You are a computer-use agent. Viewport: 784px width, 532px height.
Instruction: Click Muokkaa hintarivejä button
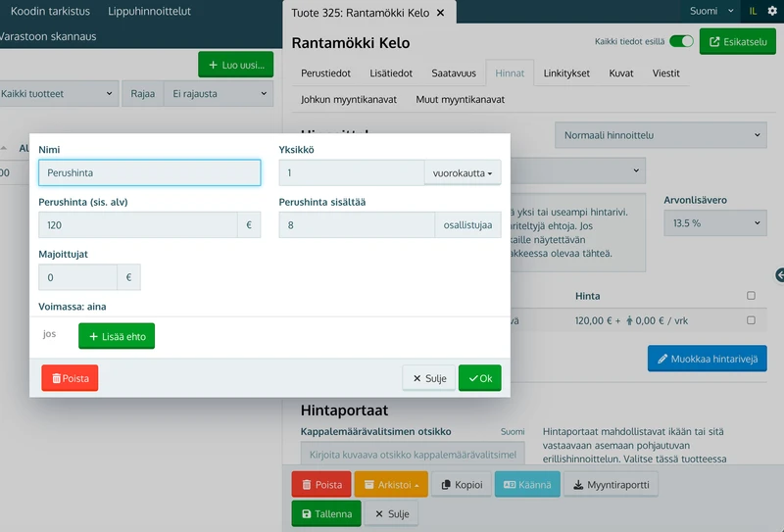[x=707, y=359]
